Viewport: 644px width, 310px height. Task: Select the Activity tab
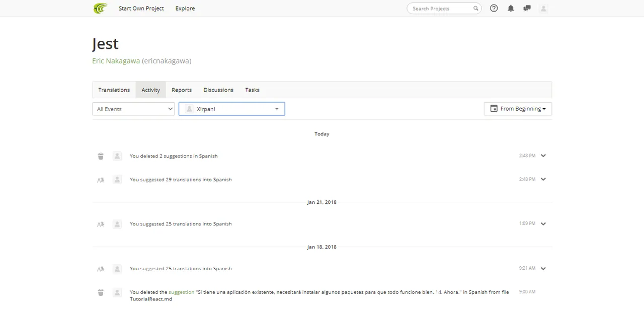pos(150,90)
